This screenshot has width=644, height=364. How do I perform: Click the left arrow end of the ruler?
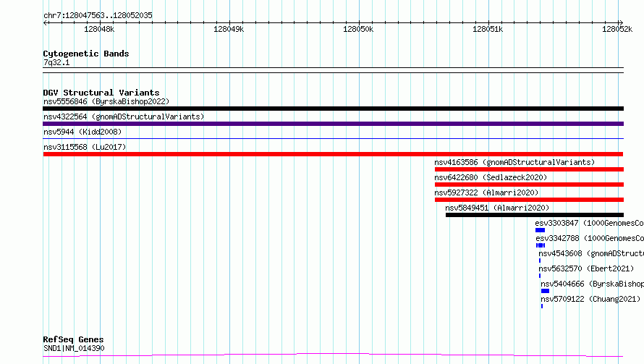click(45, 22)
